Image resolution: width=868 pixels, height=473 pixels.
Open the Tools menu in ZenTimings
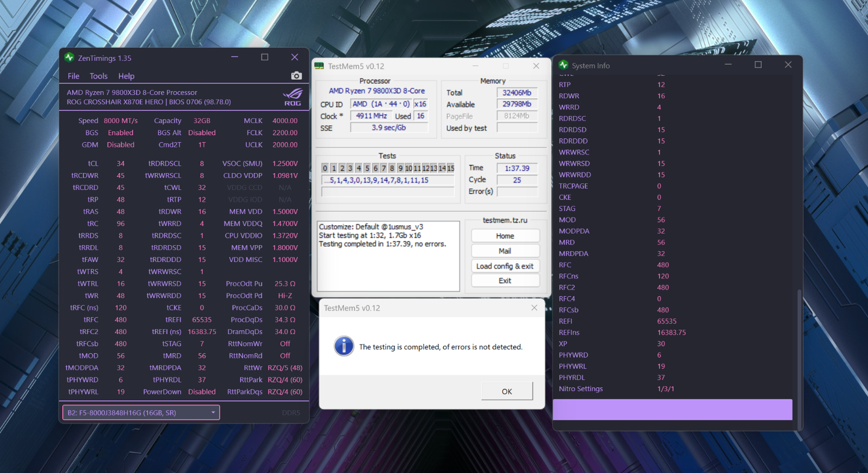[x=99, y=76]
